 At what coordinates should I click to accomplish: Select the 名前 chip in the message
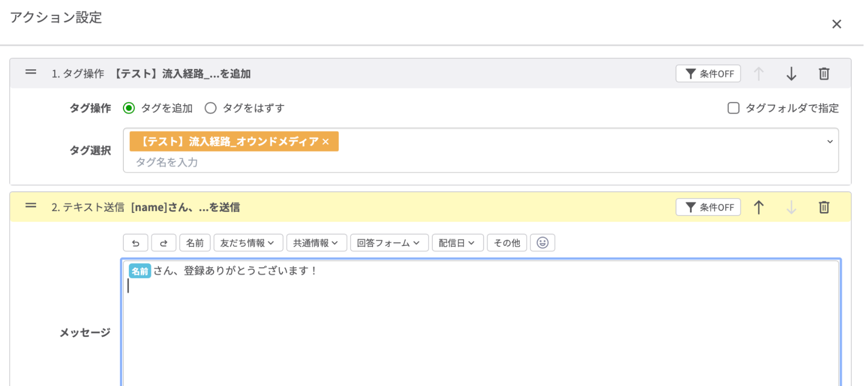140,271
